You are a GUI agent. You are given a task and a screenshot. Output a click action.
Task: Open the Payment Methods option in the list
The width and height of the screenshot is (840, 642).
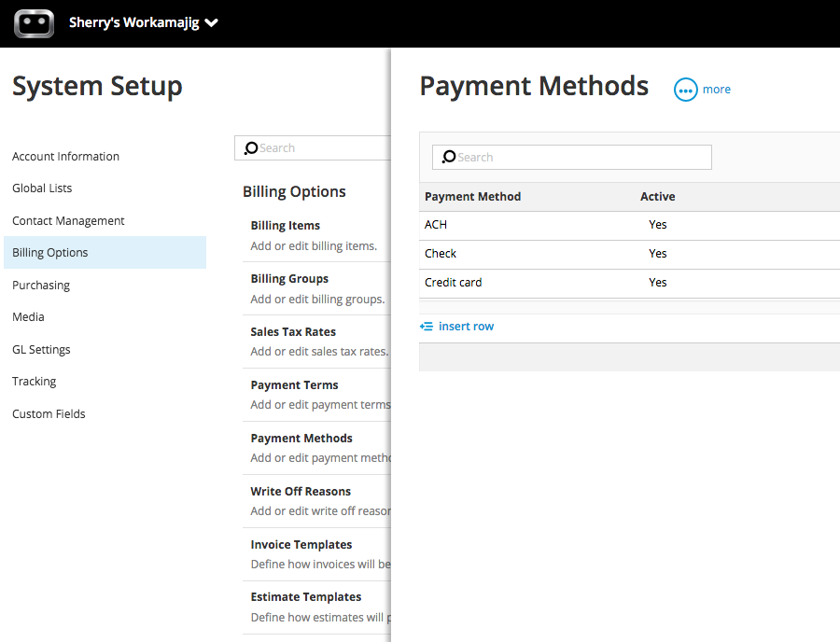301,438
